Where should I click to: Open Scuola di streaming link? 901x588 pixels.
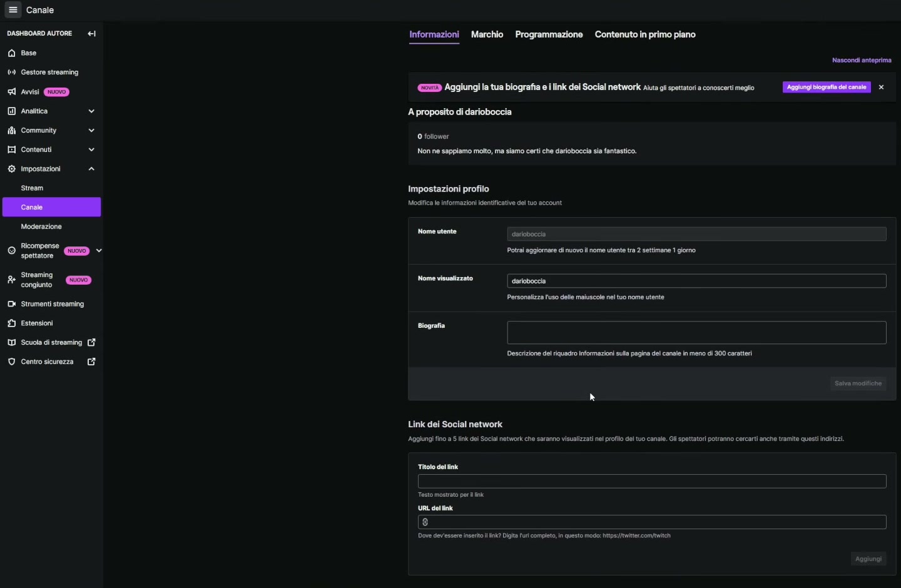[51, 343]
